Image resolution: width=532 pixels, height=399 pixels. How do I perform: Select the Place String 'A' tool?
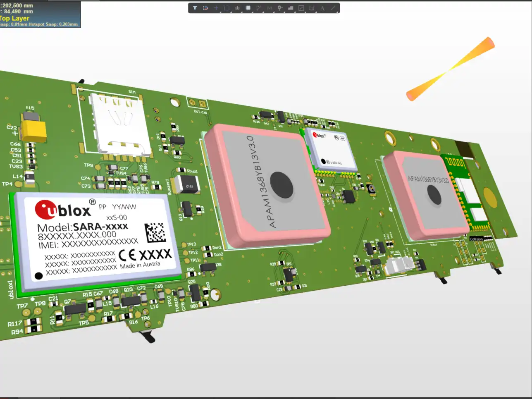[x=322, y=8]
